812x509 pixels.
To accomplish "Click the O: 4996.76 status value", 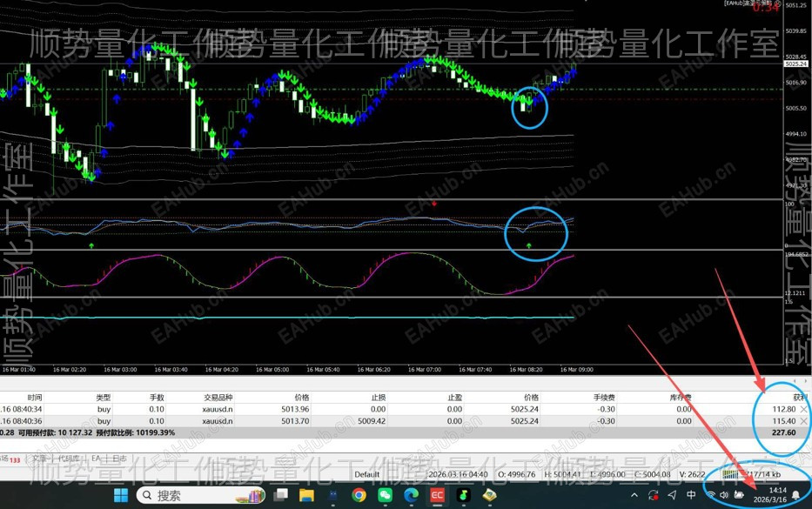I will [516, 474].
